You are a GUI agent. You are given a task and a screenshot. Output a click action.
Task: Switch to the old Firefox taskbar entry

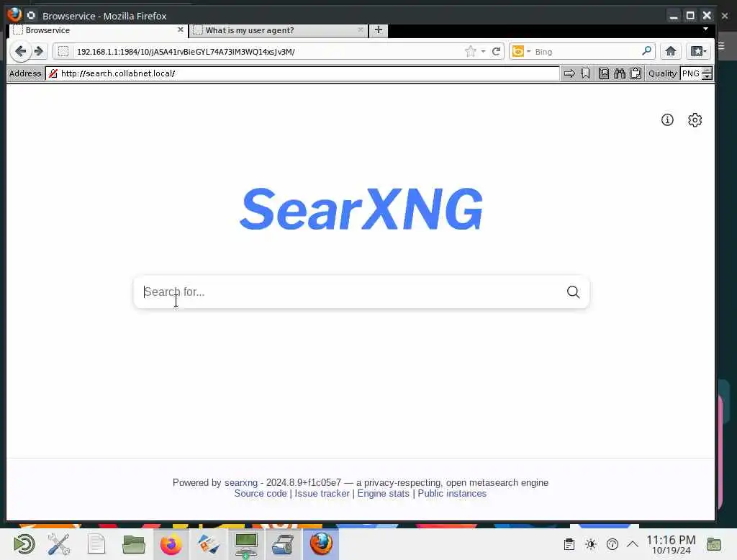click(x=320, y=544)
